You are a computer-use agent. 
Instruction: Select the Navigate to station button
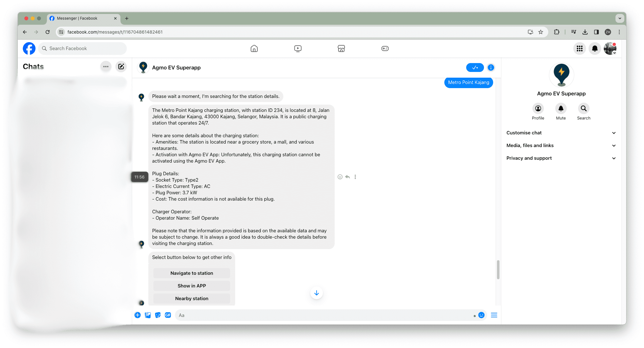[192, 273]
